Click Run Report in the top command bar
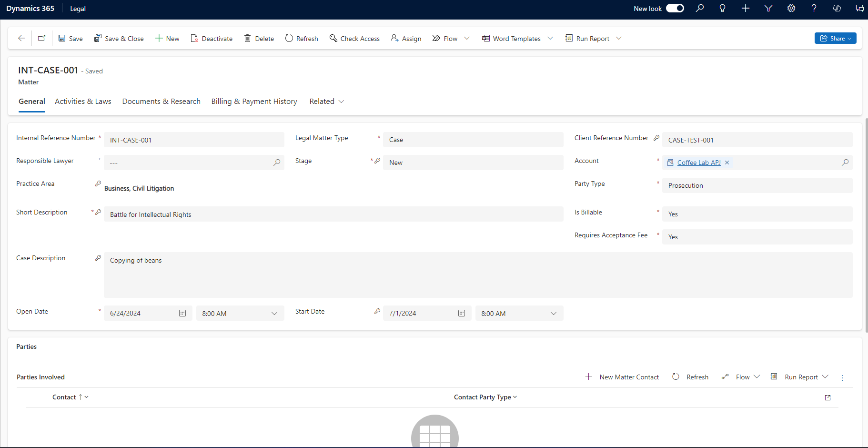This screenshot has height=448, width=868. (587, 39)
